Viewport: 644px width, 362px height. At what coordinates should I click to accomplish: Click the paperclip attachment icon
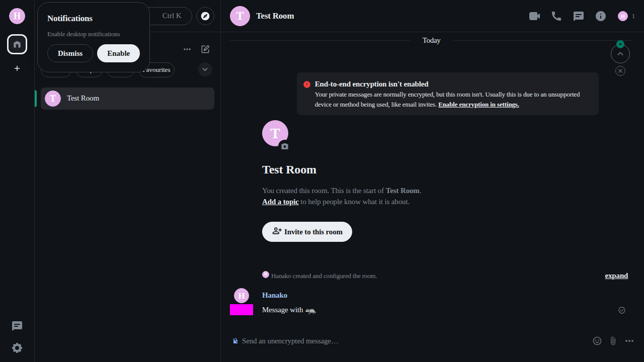(613, 341)
